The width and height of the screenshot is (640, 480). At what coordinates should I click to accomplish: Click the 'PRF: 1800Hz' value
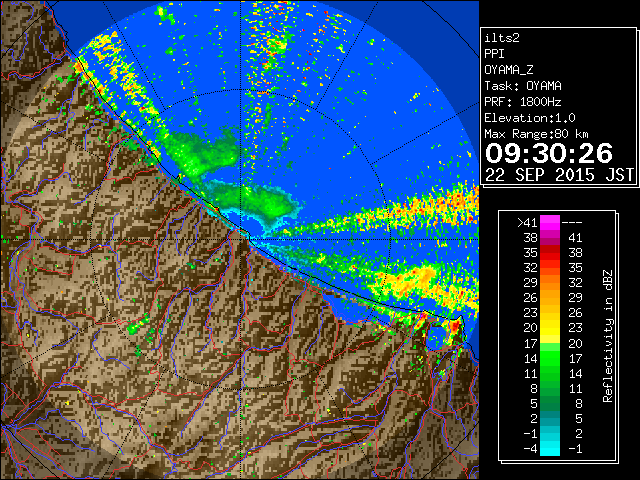pos(523,102)
